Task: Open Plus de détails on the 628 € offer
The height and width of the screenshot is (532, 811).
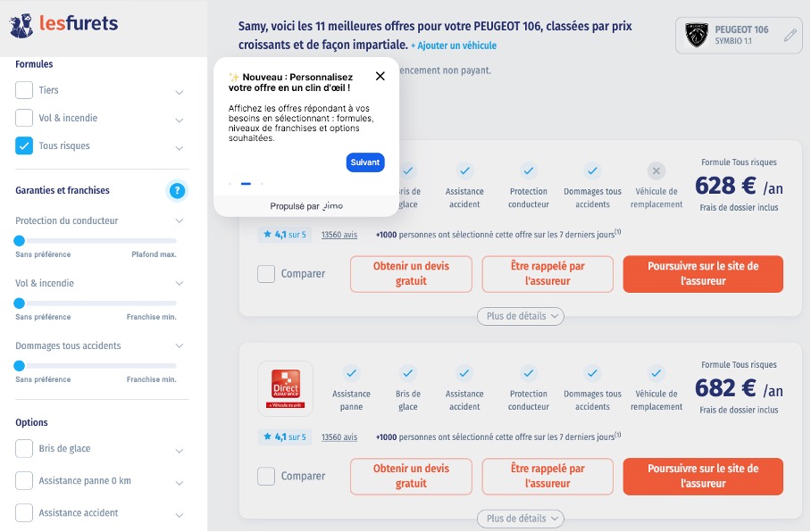Action: (x=520, y=316)
